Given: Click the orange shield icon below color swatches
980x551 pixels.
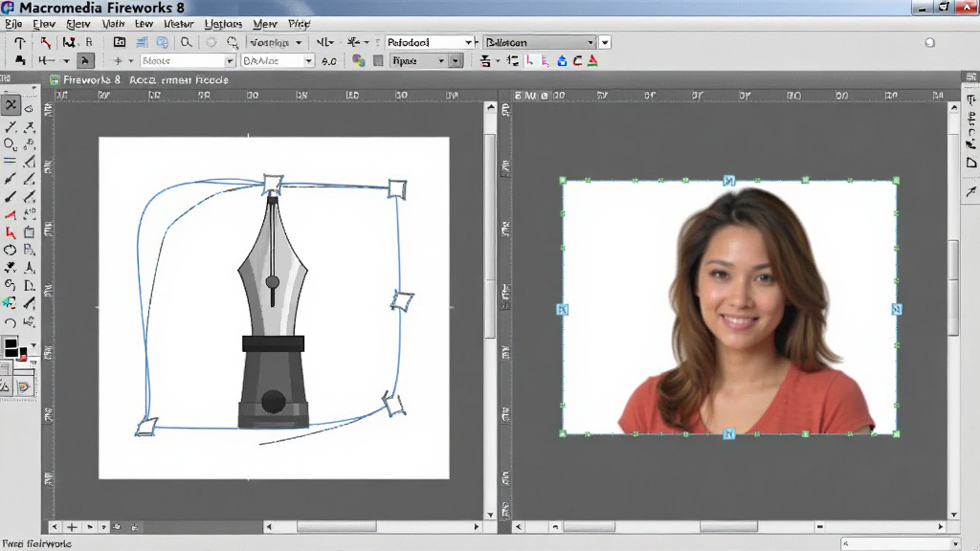Looking at the screenshot, I should click(x=24, y=386).
